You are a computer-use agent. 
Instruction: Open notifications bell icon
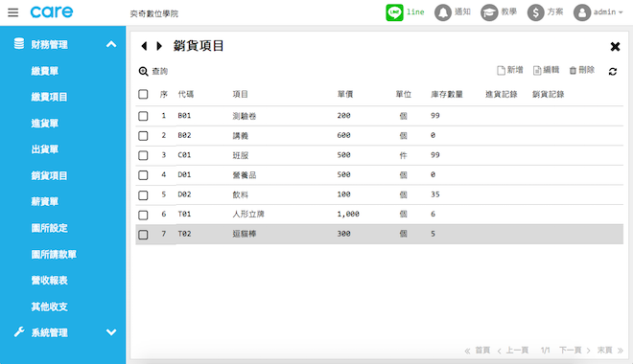442,12
